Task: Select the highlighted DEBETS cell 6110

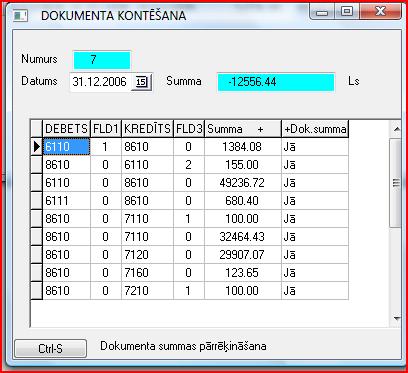Action: [x=66, y=147]
